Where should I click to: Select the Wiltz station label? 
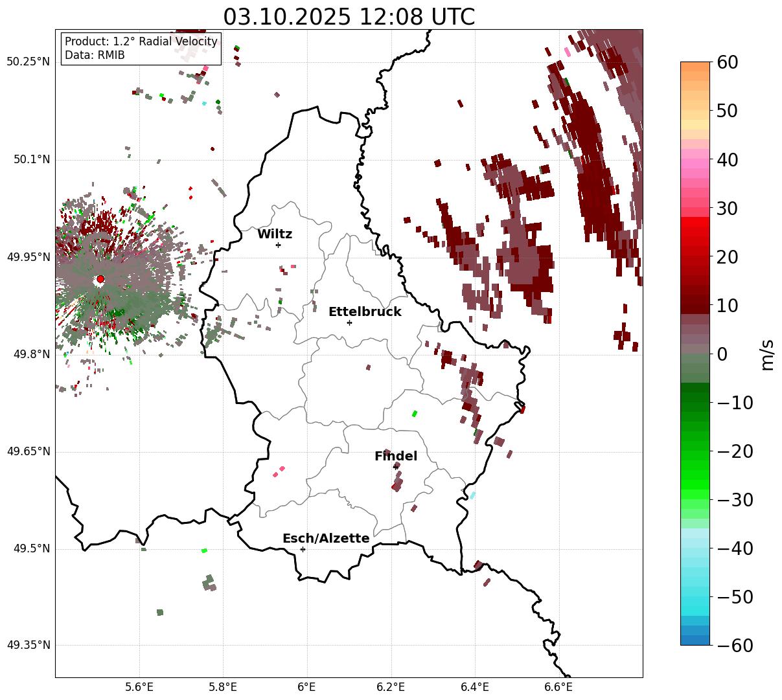tap(275, 234)
